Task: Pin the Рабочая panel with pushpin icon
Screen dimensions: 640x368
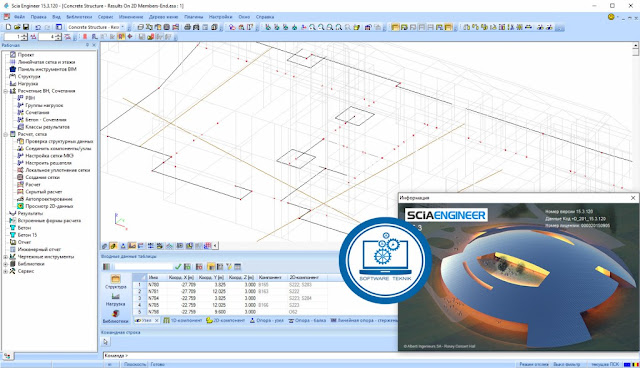Action: (x=87, y=45)
